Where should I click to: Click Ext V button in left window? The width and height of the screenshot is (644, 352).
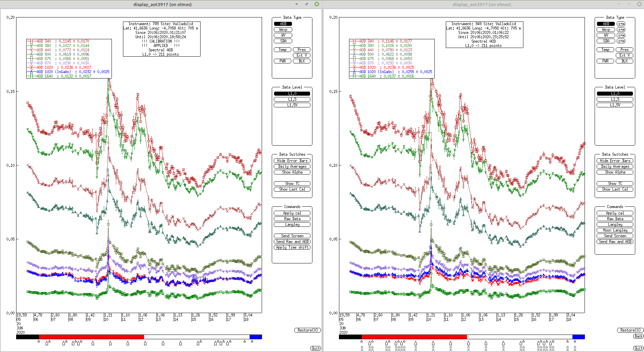[x=302, y=55]
